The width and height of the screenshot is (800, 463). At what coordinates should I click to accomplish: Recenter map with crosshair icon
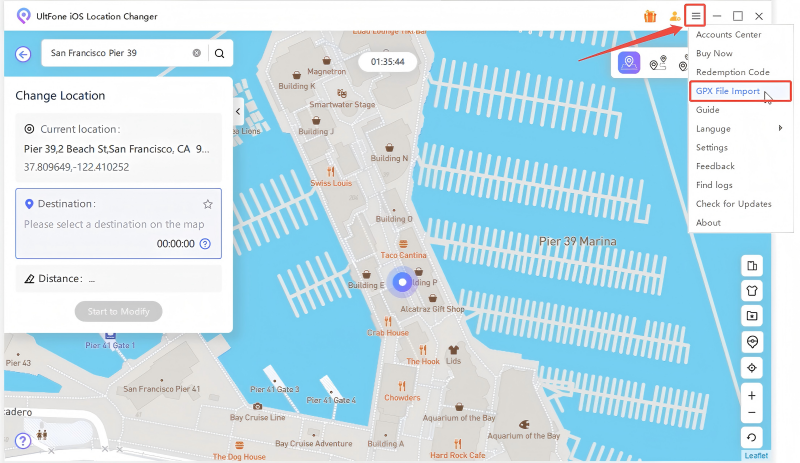752,368
